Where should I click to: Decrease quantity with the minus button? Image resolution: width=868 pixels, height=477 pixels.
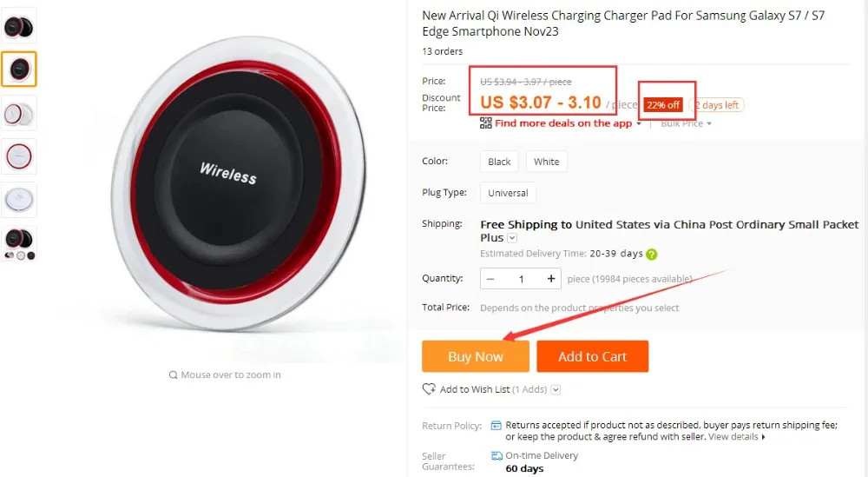490,279
